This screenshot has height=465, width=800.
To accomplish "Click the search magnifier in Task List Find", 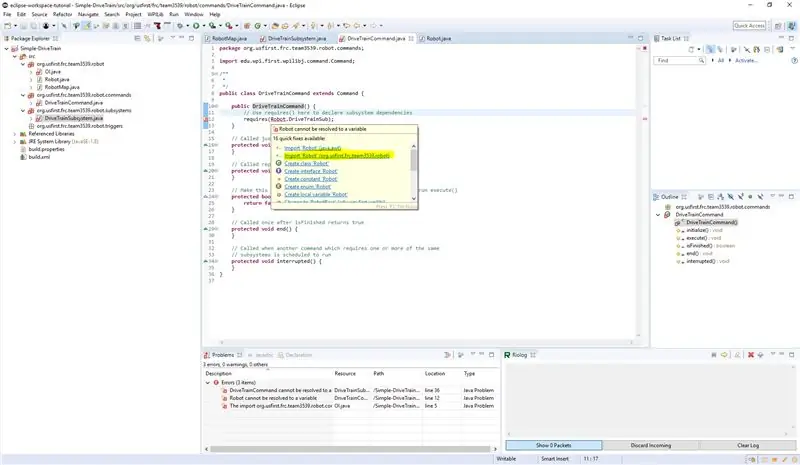I will coord(701,60).
